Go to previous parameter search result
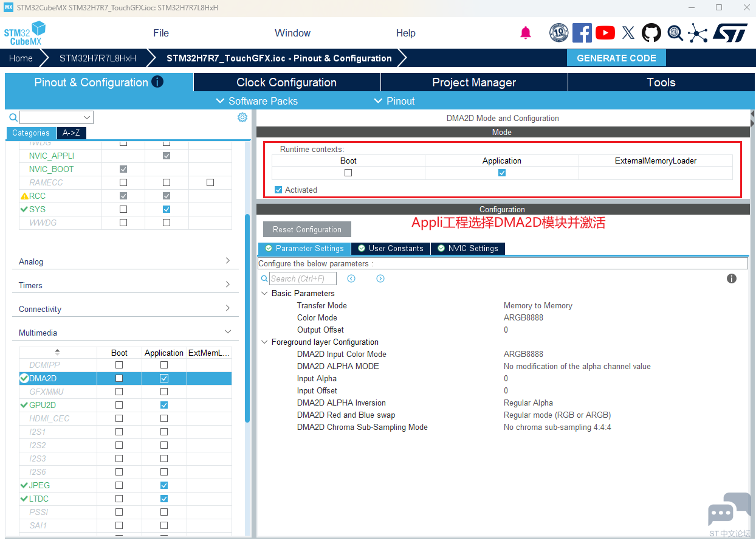 (x=351, y=278)
